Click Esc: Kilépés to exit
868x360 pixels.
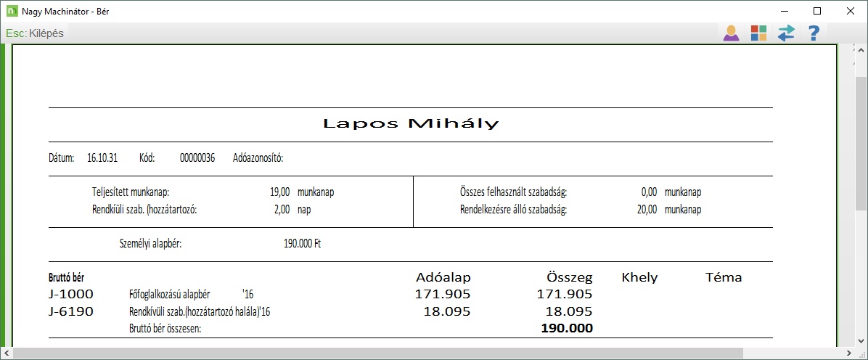pyautogui.click(x=35, y=33)
